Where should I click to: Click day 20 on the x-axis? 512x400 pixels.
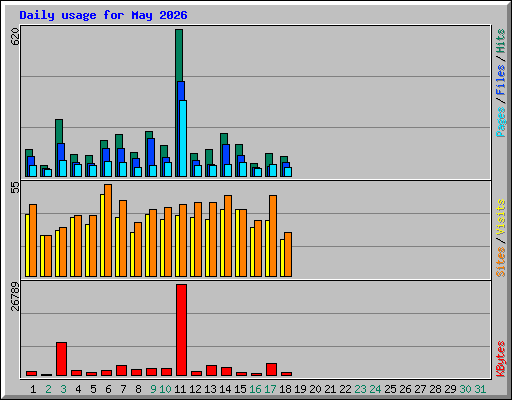315,389
